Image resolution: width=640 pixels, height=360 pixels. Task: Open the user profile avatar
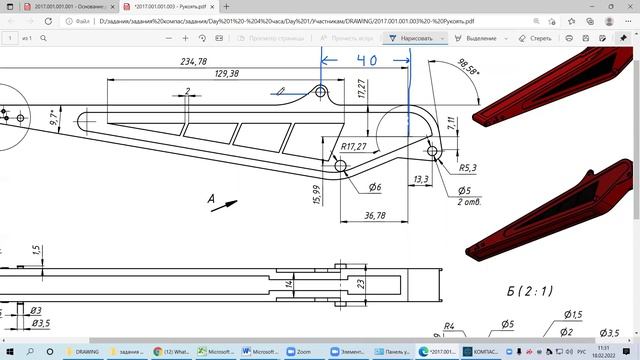[x=609, y=21]
